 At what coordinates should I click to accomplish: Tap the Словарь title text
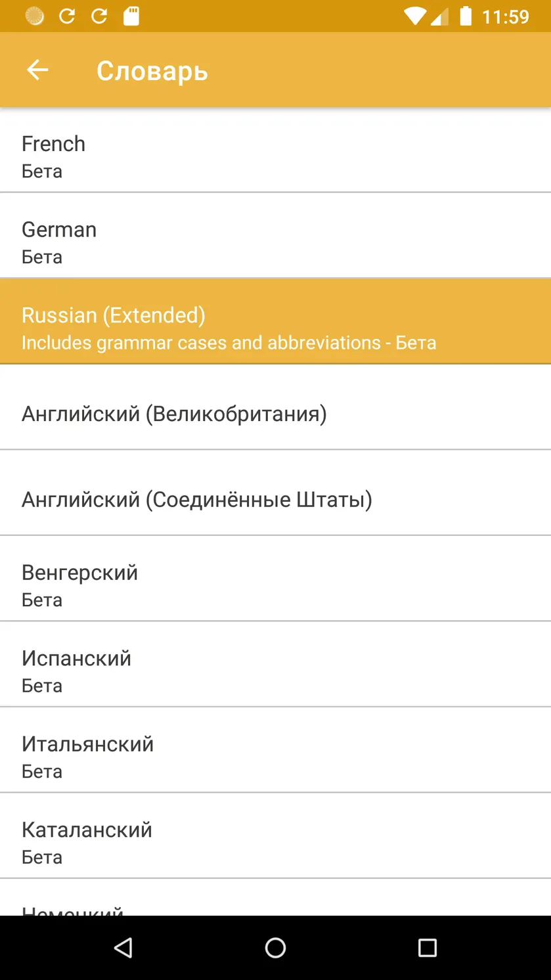coord(152,71)
